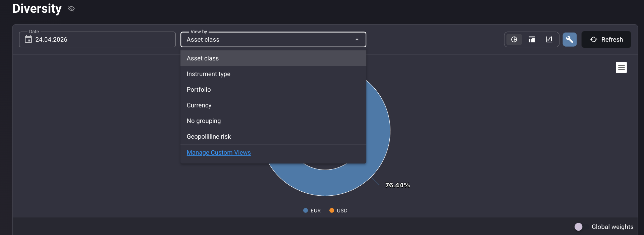Open chart hamburger menu
The image size is (644, 235).
pos(621,67)
